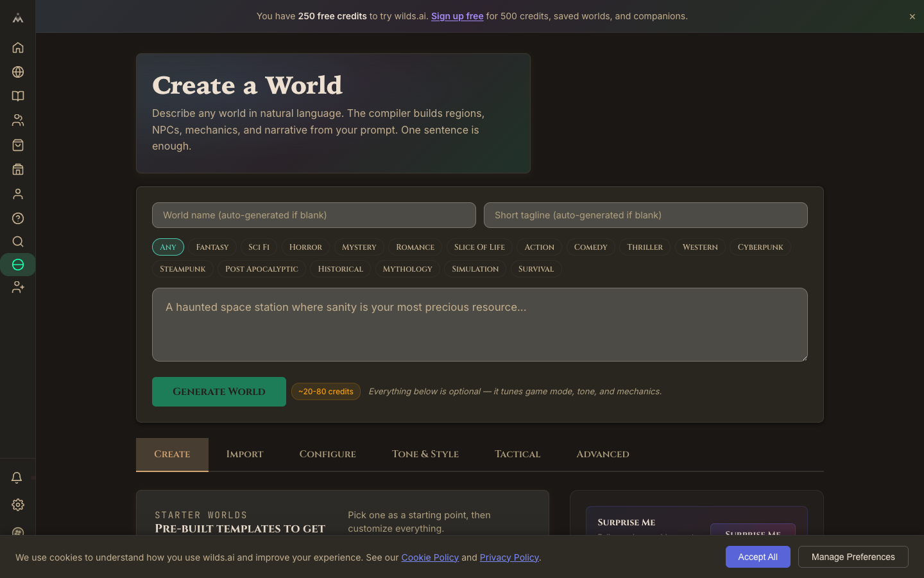Open the search magnifier icon in the sidebar
Viewport: 924px width, 578px height.
[18, 241]
